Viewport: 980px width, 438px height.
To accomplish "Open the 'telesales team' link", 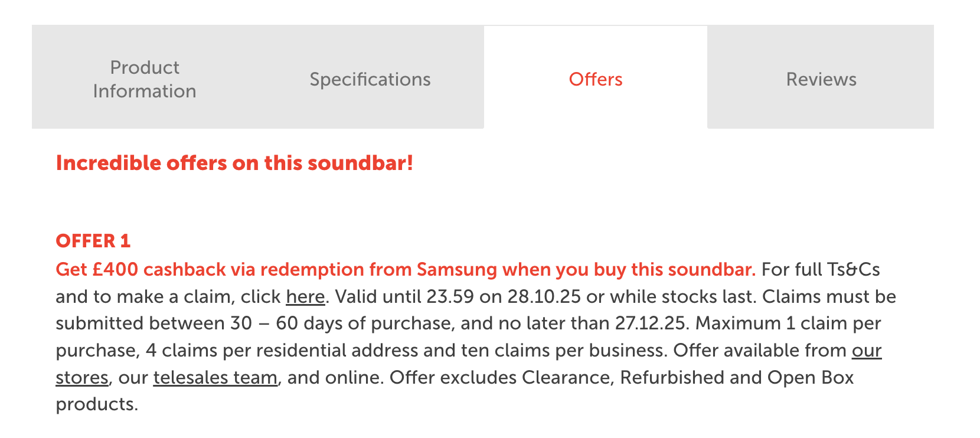I will click(215, 377).
